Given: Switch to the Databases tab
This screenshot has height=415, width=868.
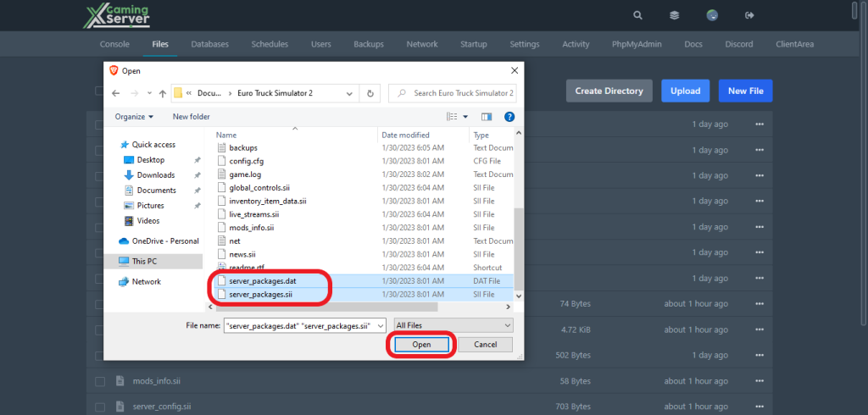Looking at the screenshot, I should click(x=210, y=44).
